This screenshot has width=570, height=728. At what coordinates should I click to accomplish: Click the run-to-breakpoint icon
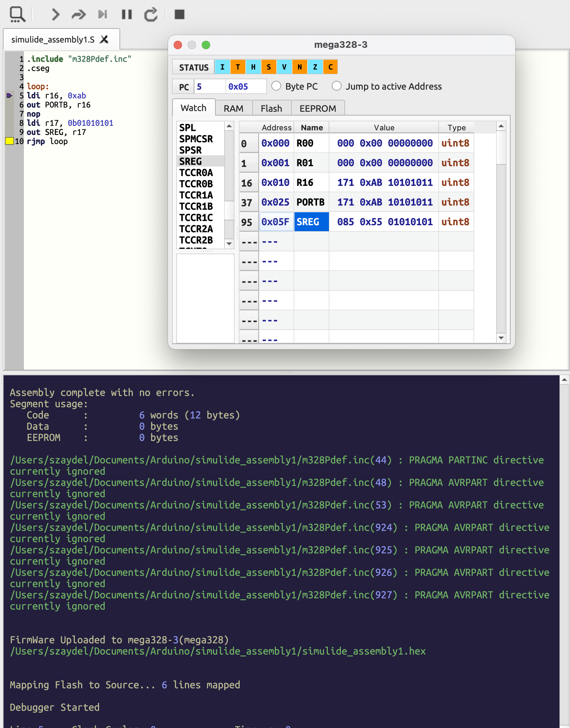tap(103, 14)
